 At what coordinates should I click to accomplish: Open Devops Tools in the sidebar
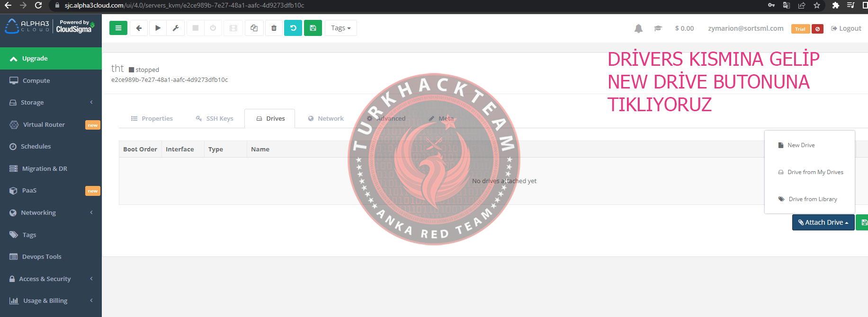51,256
